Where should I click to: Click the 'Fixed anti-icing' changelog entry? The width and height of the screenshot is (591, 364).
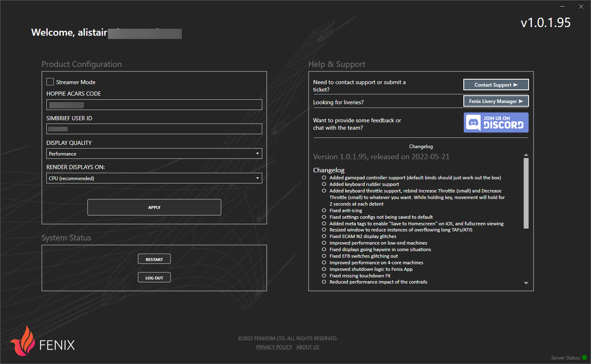coord(346,211)
